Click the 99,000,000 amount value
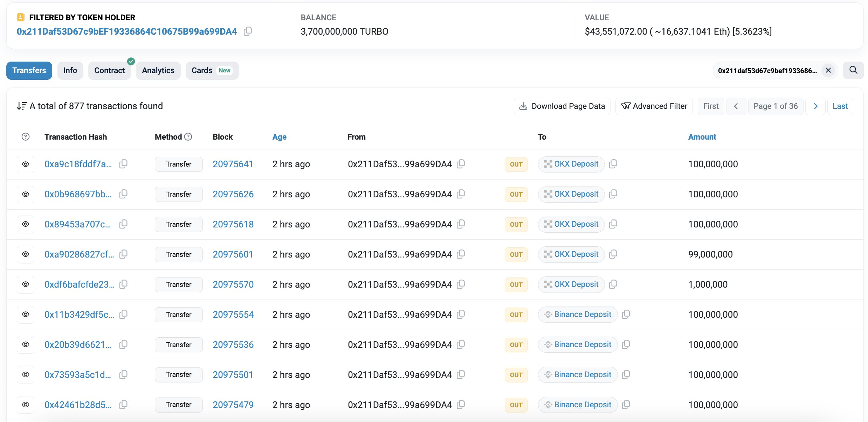This screenshot has height=422, width=868. [x=710, y=254]
